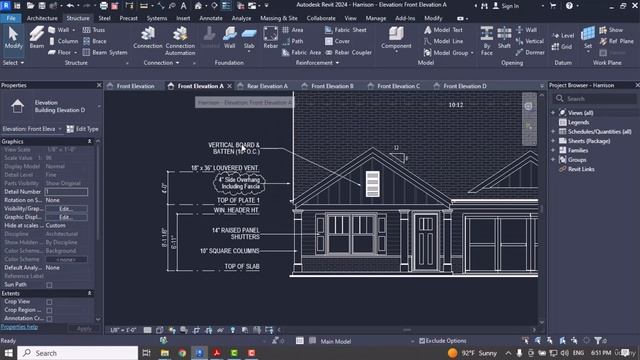The image size is (640, 360).
Task: Pick the Model Line tool
Action: click(443, 41)
